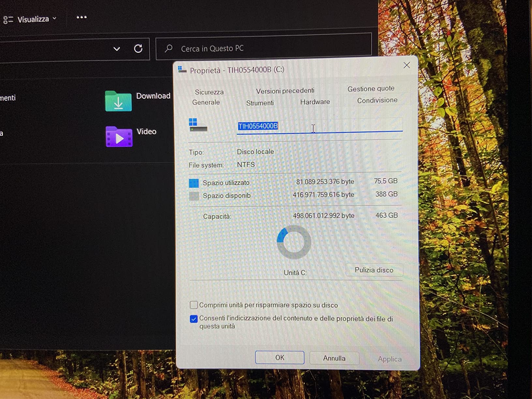The width and height of the screenshot is (532, 399).
Task: Click the drive icon in the Proprietà title bar
Action: (x=182, y=69)
